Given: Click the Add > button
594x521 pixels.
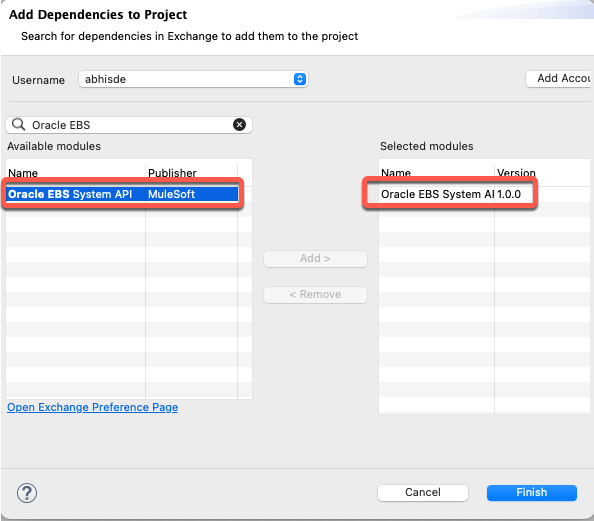Looking at the screenshot, I should [315, 258].
